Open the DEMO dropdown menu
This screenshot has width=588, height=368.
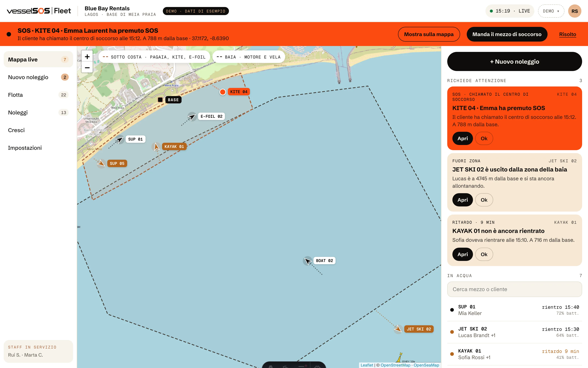551,11
